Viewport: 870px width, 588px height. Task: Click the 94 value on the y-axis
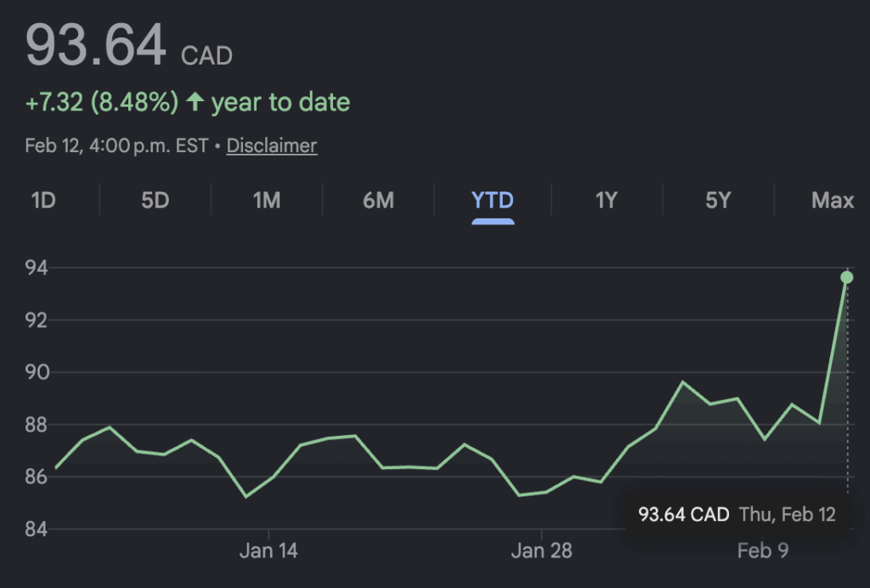pos(36,269)
